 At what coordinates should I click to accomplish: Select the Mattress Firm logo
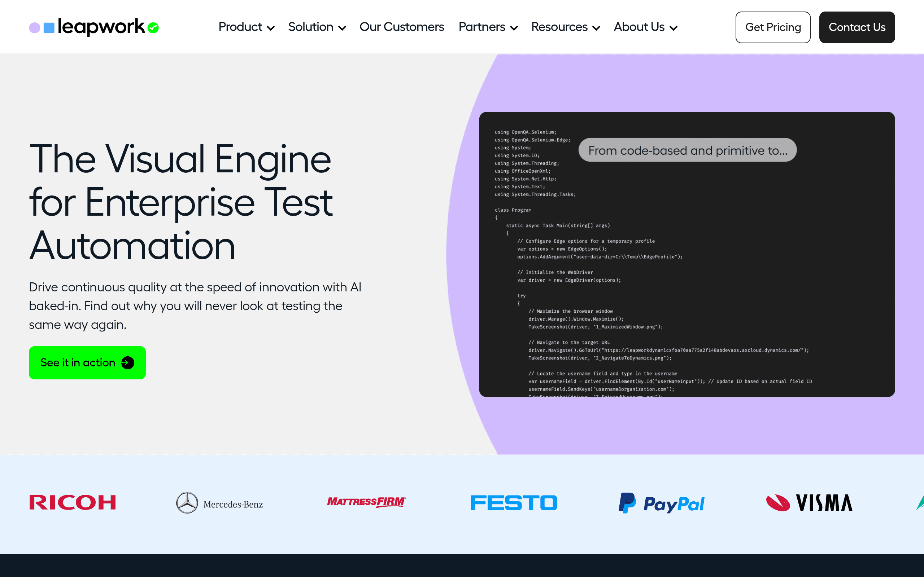pyautogui.click(x=366, y=502)
